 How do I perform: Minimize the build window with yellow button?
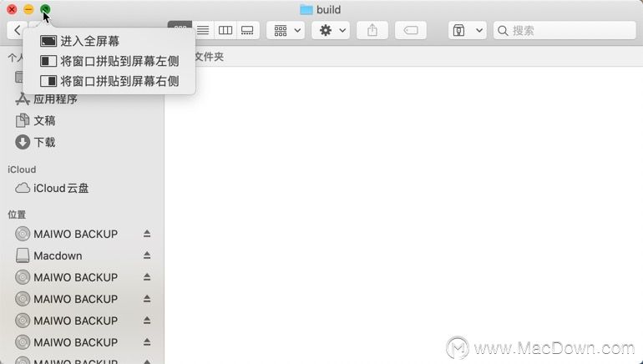tap(28, 9)
